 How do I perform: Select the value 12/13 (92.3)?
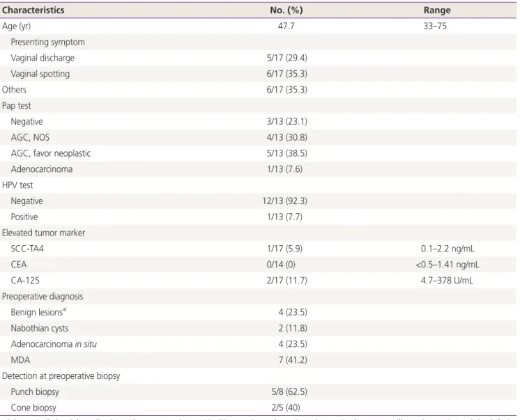285,201
